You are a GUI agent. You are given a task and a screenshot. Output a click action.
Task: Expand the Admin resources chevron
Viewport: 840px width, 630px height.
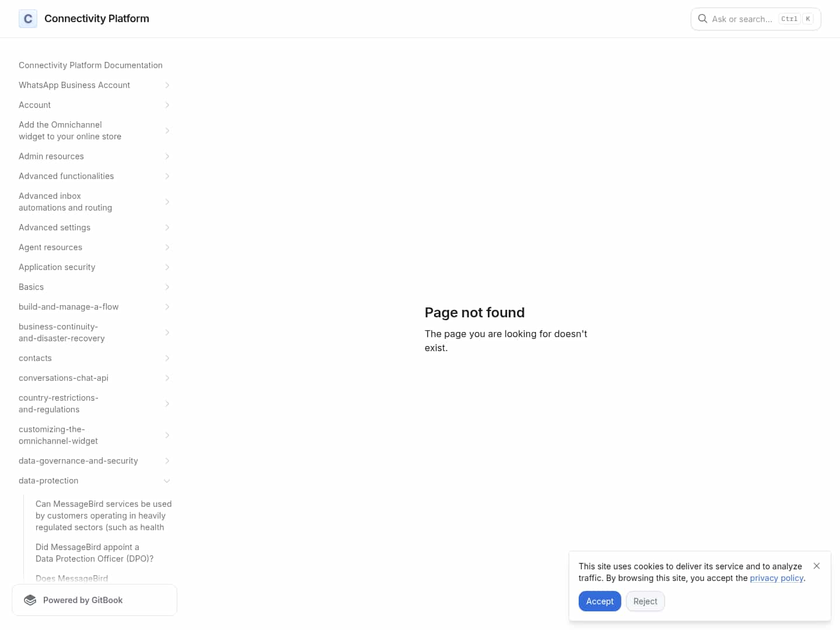167,156
